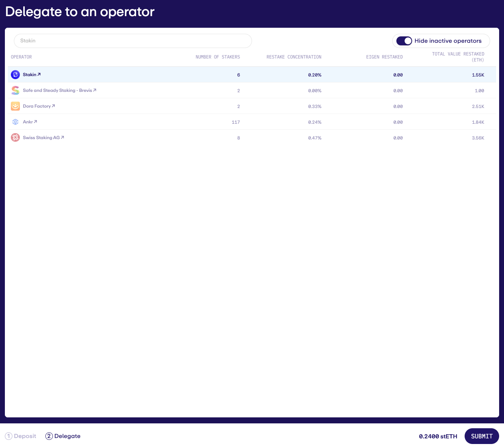Click Swiss Staking AG's 3.56K total value
This screenshot has width=504, height=447.
pyautogui.click(x=478, y=138)
